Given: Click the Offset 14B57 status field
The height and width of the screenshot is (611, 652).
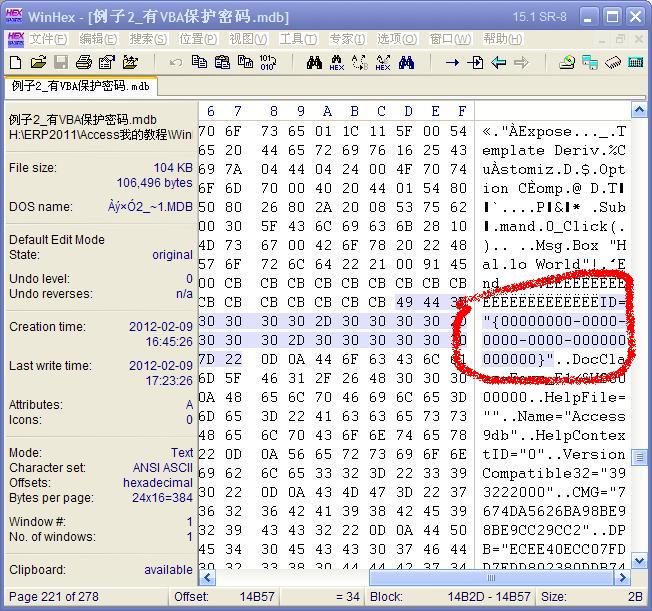Looking at the screenshot, I should click(225, 597).
